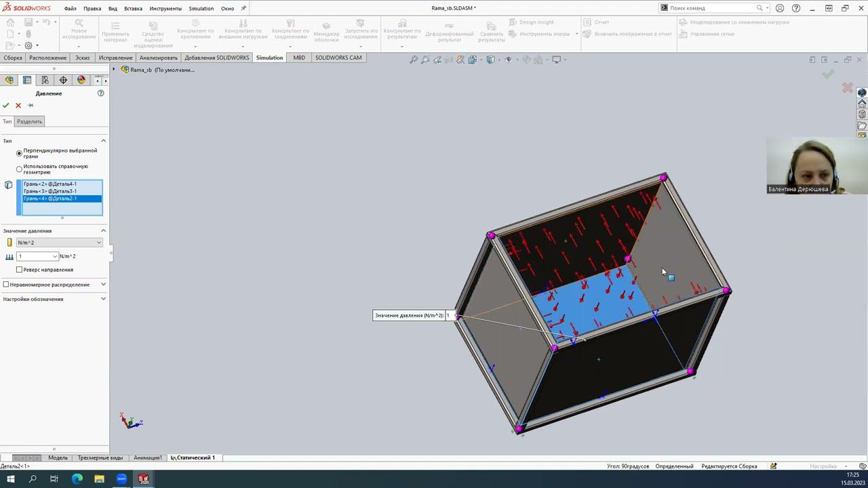Open PropertyManager tab icon
The width and height of the screenshot is (868, 488).
[x=27, y=80]
